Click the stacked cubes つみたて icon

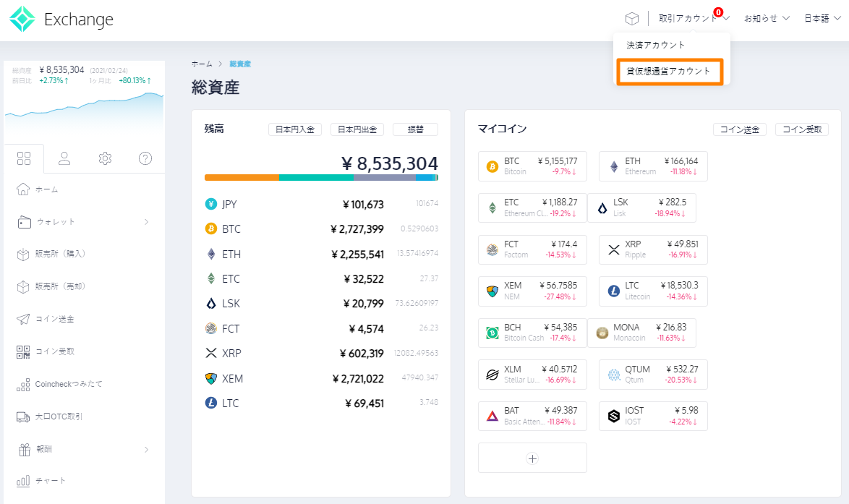point(22,385)
